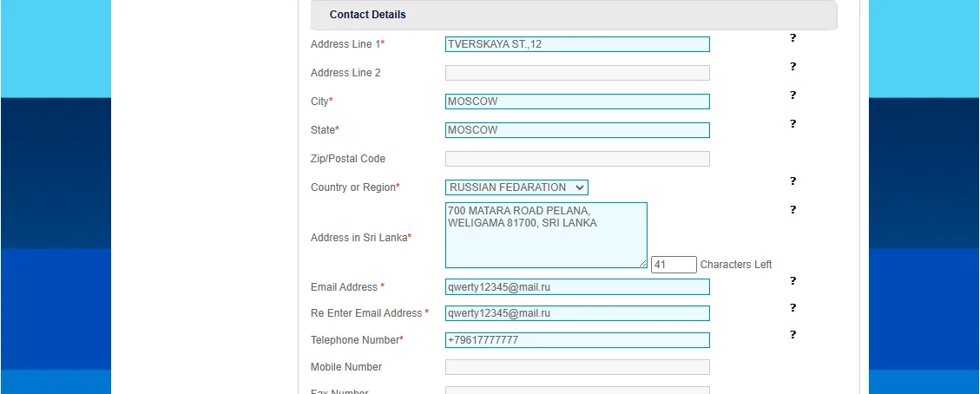Image resolution: width=980 pixels, height=394 pixels.
Task: Click the Characters Left counter box
Action: click(x=674, y=265)
